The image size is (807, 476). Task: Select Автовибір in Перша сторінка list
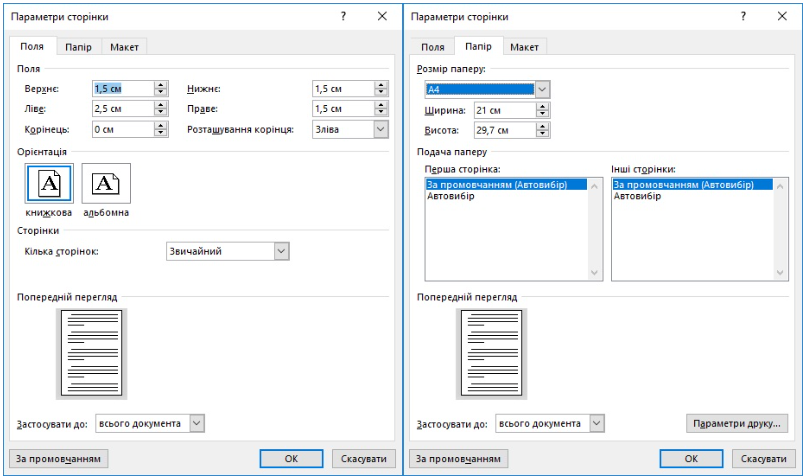451,196
